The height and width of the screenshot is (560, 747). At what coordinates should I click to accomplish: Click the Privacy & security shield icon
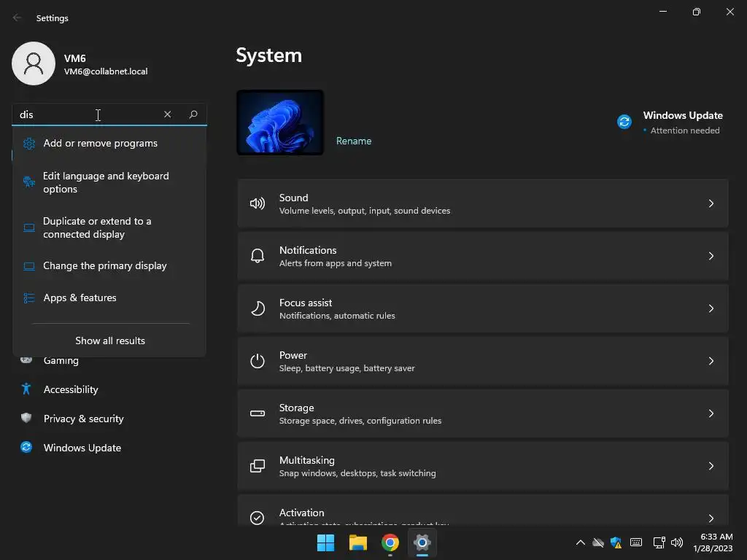pos(26,418)
